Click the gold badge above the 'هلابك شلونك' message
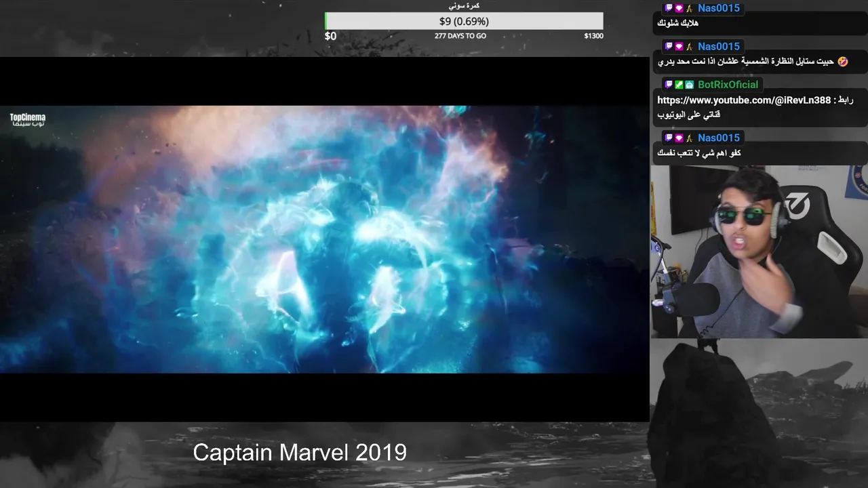This screenshot has height=488, width=868. pyautogui.click(x=689, y=8)
